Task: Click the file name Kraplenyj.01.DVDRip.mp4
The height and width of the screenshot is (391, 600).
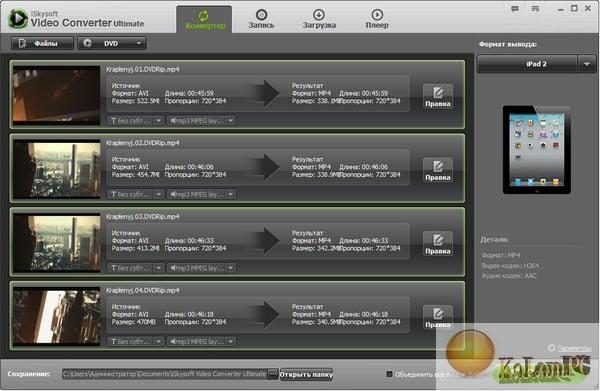Action: coord(142,69)
